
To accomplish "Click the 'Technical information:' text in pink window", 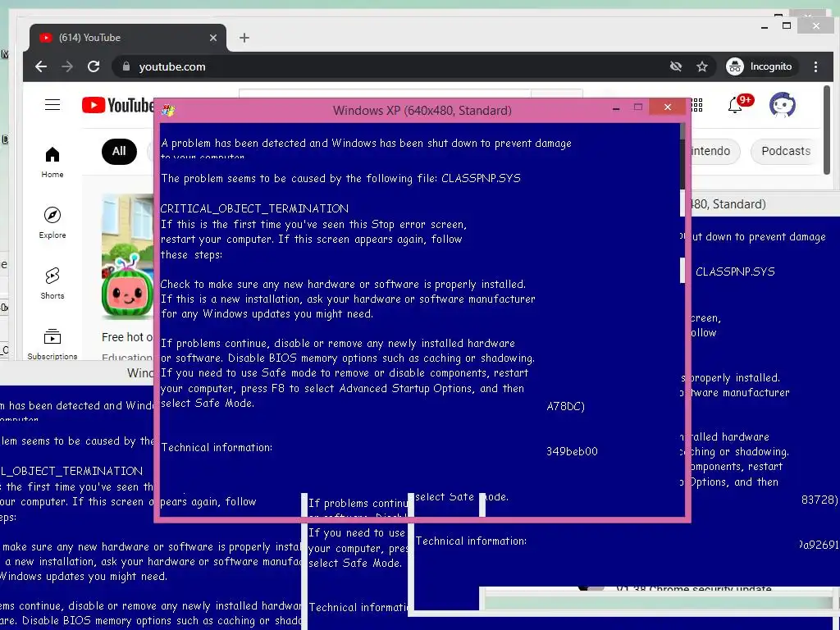I will [x=217, y=447].
